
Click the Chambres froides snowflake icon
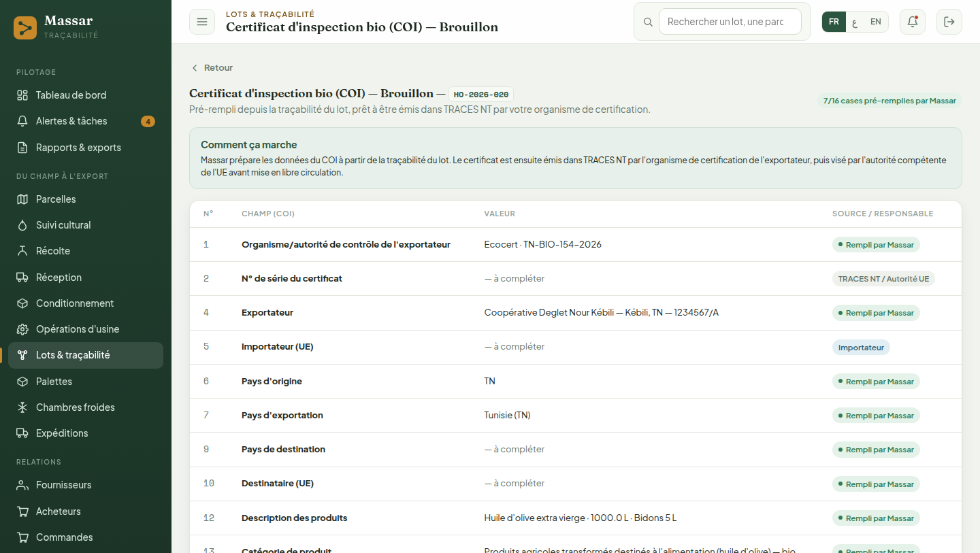(22, 407)
